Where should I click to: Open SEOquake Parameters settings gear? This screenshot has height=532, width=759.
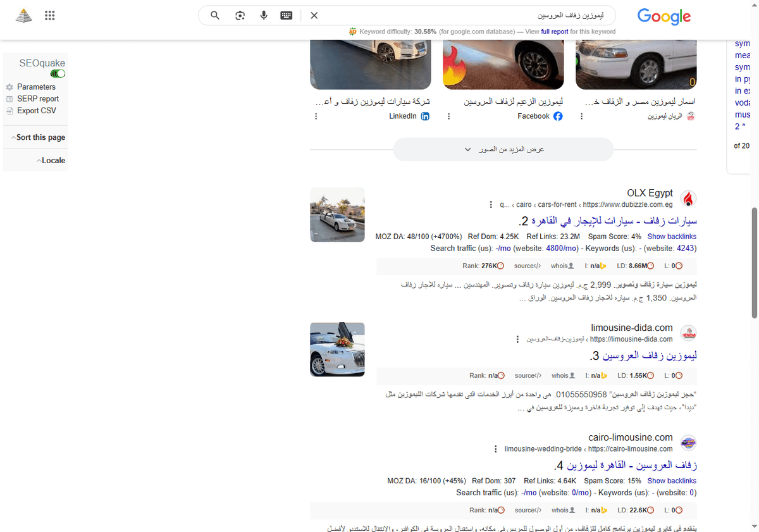[x=9, y=87]
